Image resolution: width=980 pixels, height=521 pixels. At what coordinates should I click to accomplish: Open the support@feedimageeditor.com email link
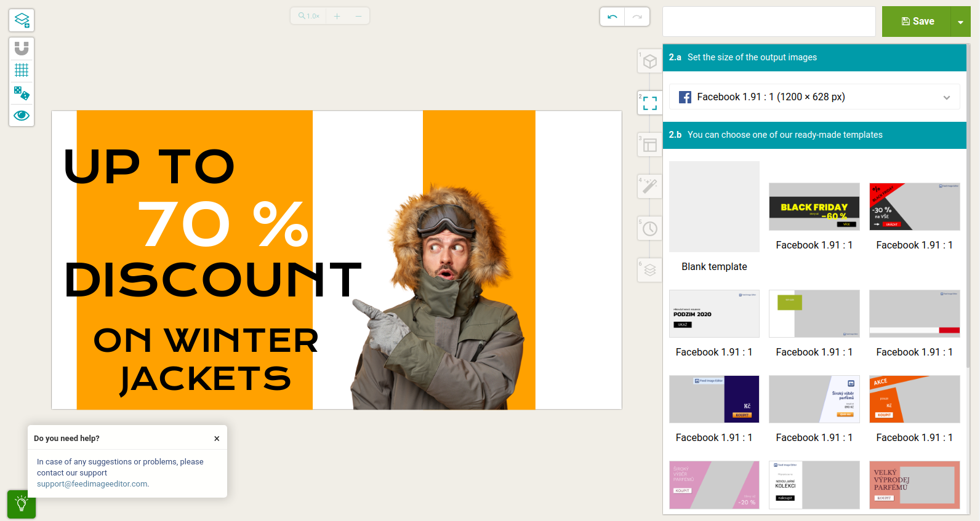click(92, 484)
